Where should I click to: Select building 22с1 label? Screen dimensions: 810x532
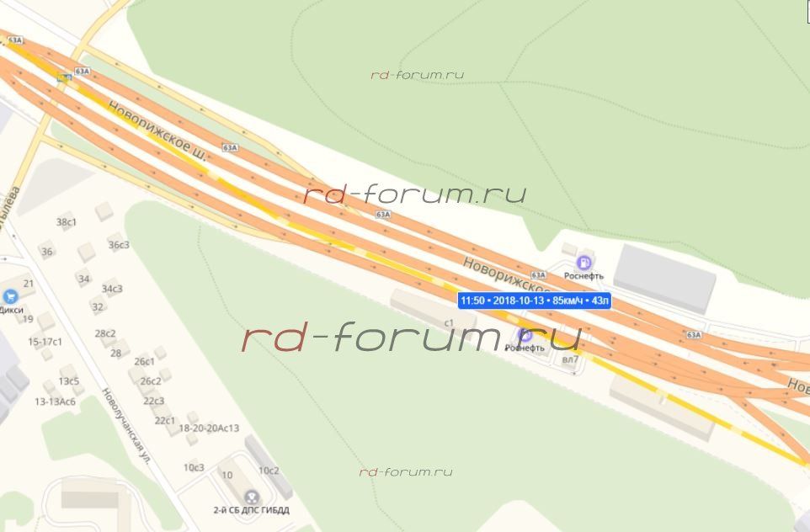pos(165,421)
